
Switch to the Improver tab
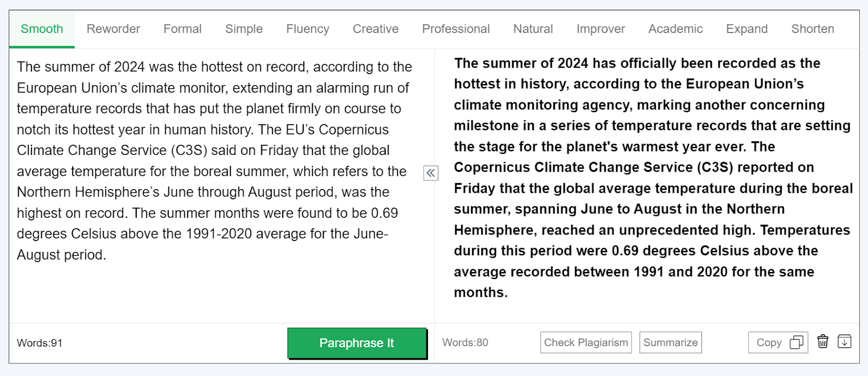click(601, 29)
